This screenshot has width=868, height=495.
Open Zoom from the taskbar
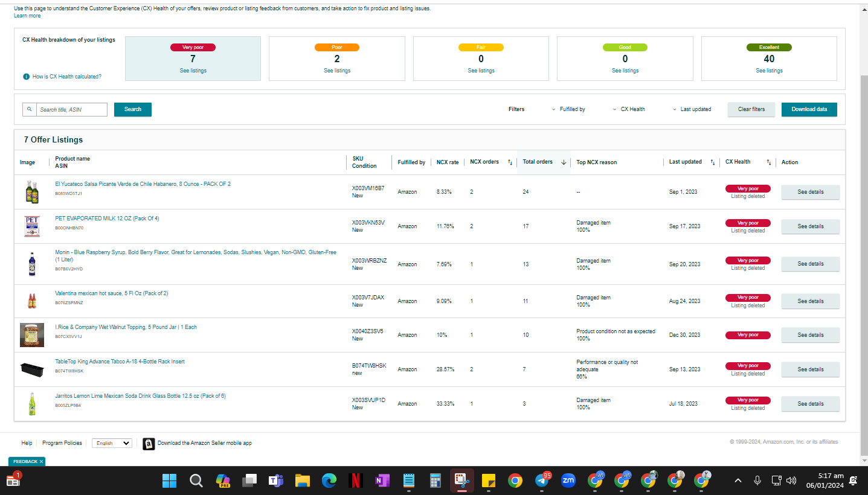(x=568, y=481)
